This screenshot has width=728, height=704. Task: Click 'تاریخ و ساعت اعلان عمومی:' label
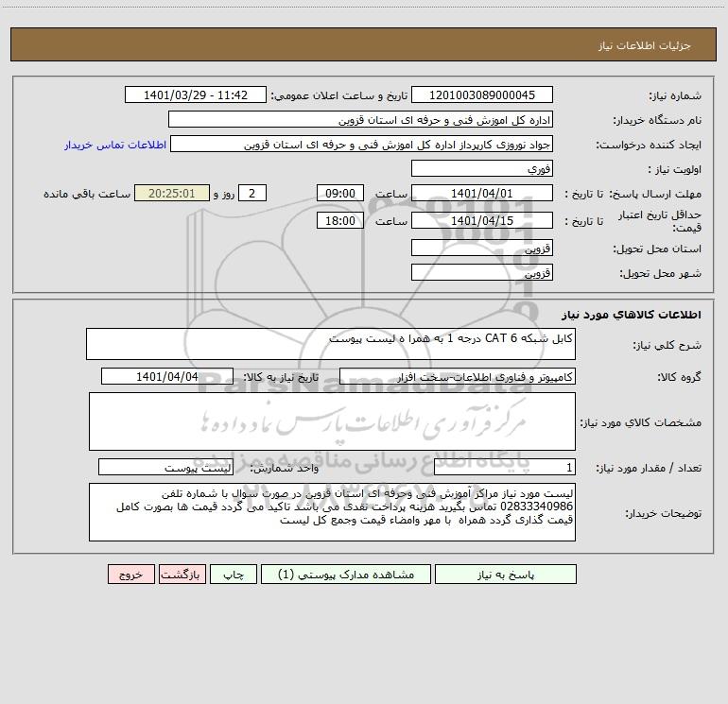tap(339, 95)
